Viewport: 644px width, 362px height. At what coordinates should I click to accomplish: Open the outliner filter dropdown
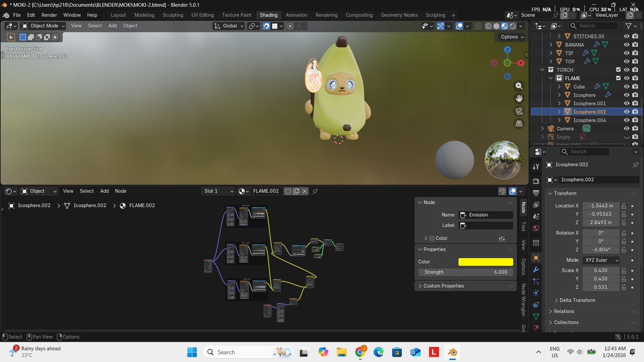point(631,26)
